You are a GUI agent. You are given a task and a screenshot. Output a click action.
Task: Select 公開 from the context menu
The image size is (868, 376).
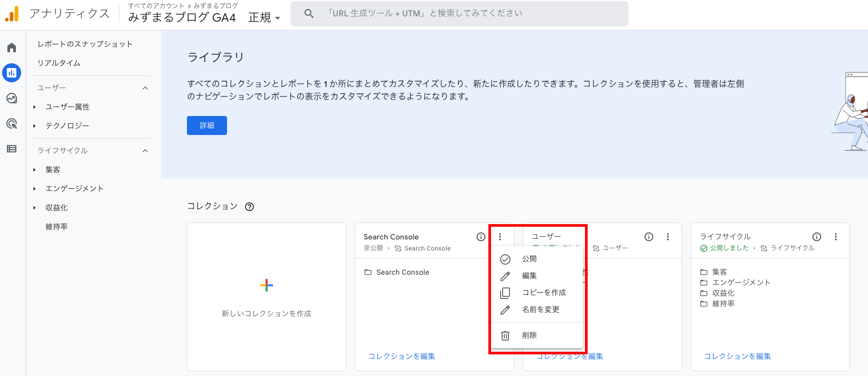coord(537,259)
